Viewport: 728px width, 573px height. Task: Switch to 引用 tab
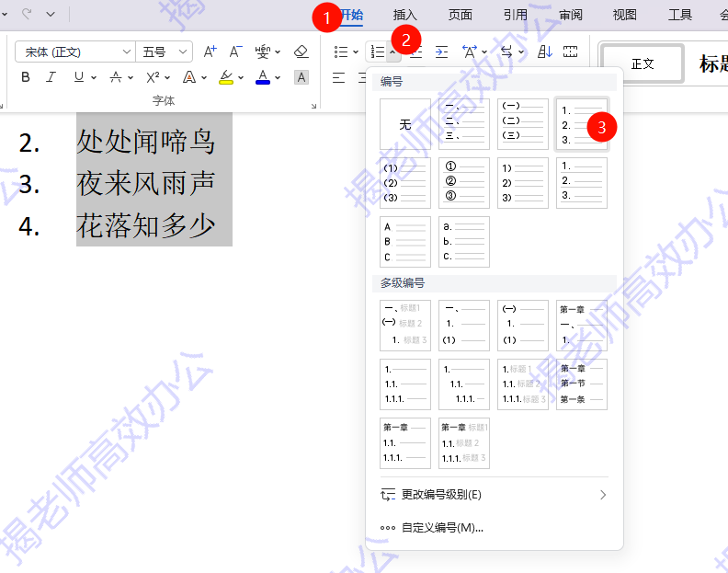pos(516,15)
